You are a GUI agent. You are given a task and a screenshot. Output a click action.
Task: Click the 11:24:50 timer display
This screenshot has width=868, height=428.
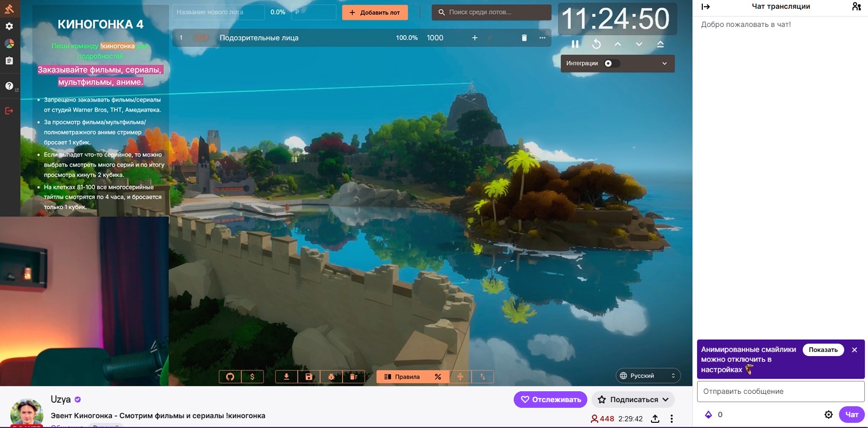pyautogui.click(x=616, y=19)
